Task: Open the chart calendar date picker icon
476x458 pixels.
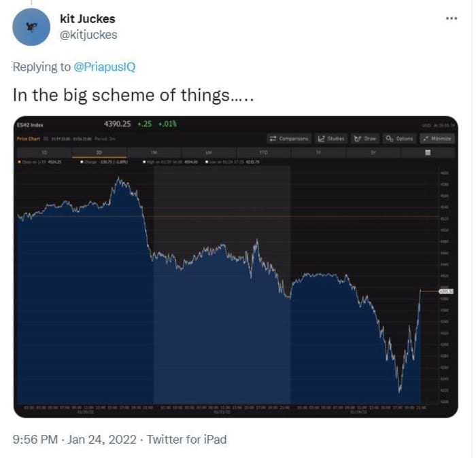Action: pos(427,153)
